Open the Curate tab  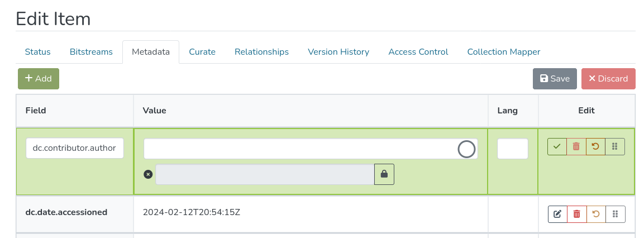click(x=202, y=52)
